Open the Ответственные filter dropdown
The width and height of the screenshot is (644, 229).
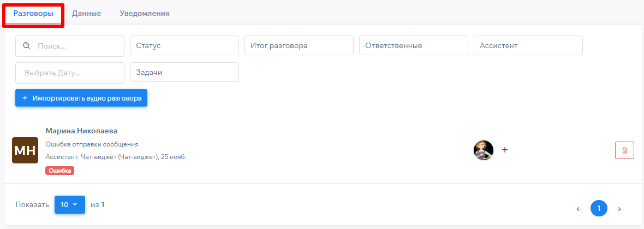coord(413,46)
